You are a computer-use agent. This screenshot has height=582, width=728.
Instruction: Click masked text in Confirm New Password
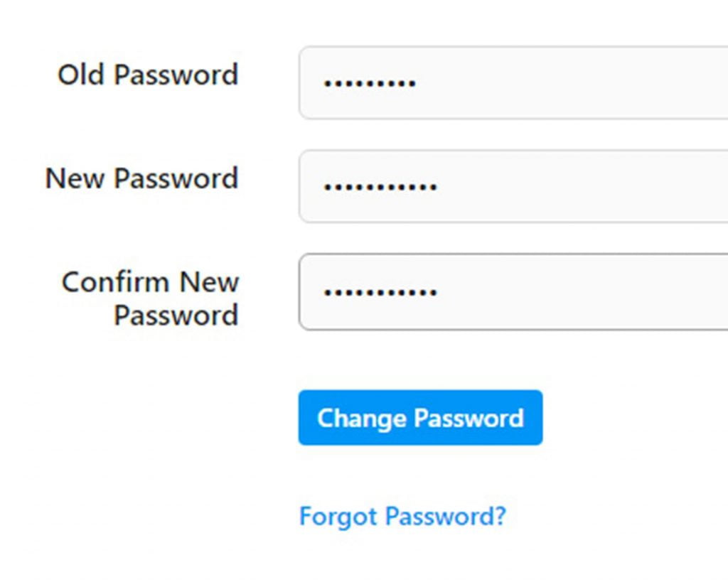click(x=380, y=292)
